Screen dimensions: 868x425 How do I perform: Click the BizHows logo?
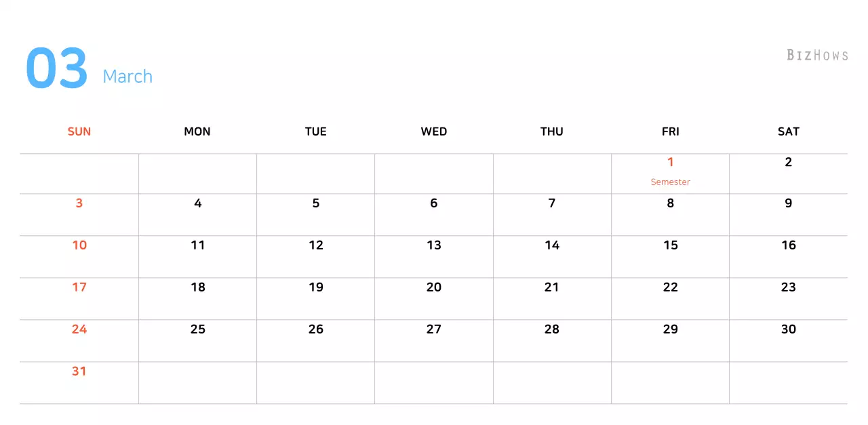pyautogui.click(x=817, y=55)
